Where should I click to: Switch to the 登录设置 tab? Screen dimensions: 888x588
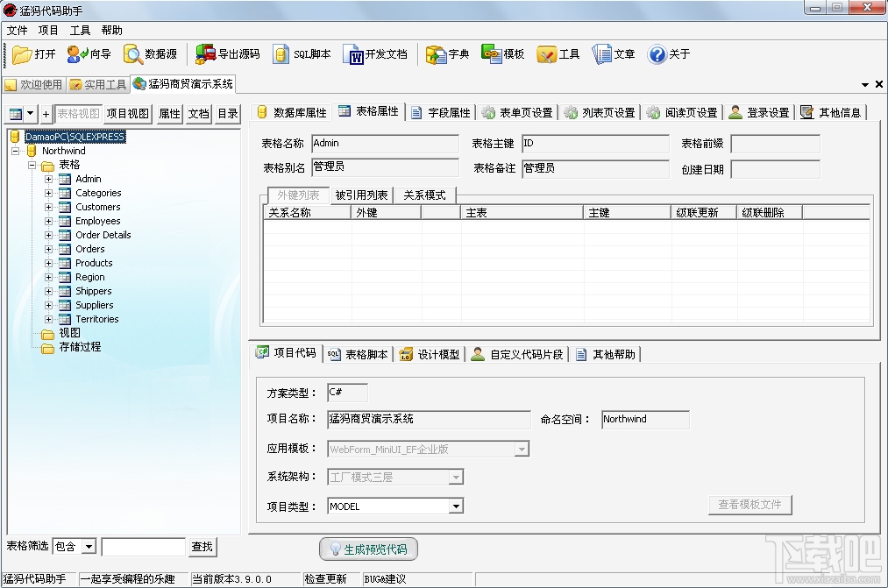point(759,113)
